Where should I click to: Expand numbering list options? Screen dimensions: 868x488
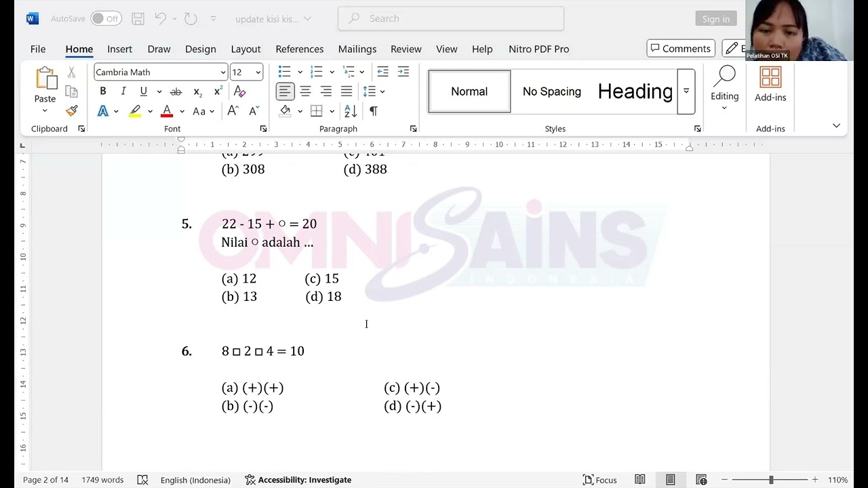pos(332,73)
